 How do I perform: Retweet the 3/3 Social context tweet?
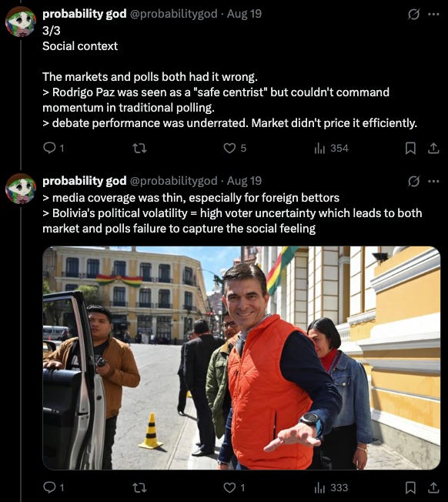(139, 148)
